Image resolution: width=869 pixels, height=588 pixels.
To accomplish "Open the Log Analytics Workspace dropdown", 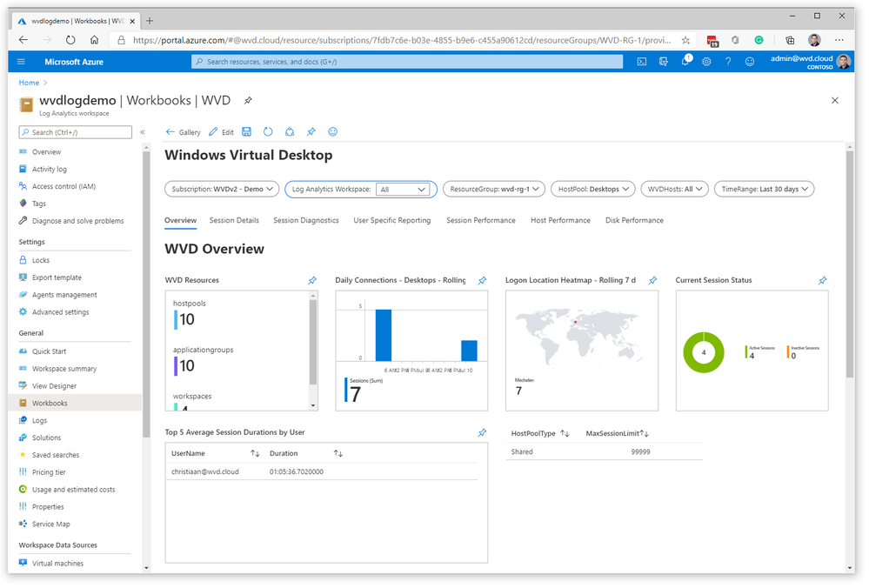I will pyautogui.click(x=402, y=190).
